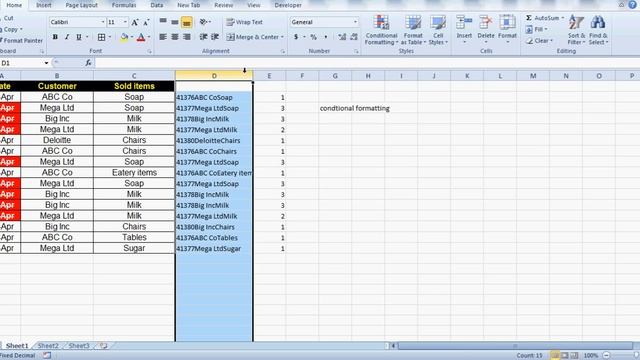Click the Accounting dollar format icon
Viewport: 640px width, 360px height.
[x=296, y=37]
